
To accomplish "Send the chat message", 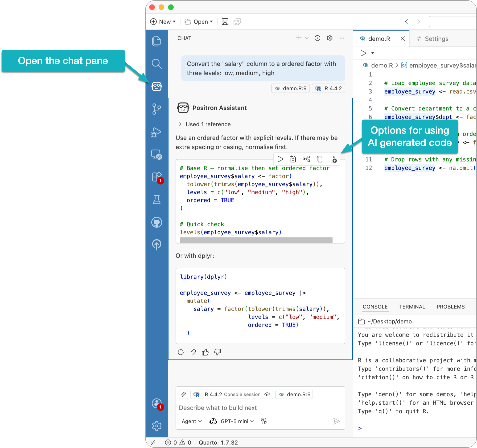I will [337, 421].
